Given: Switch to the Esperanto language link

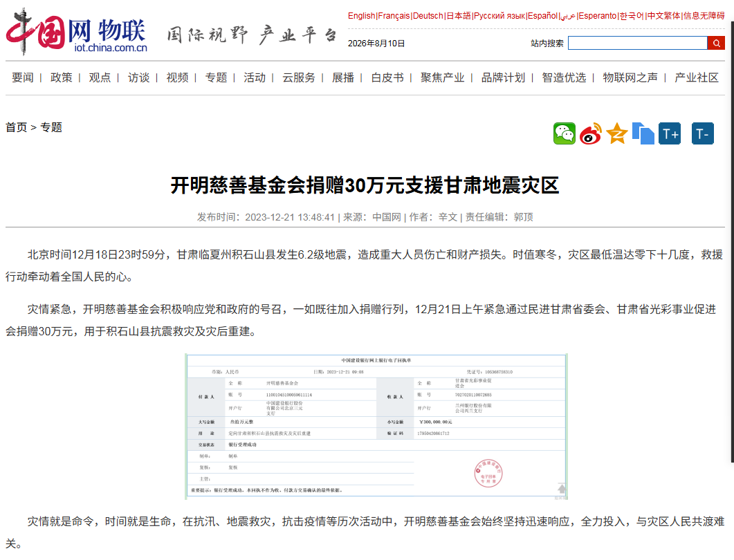Looking at the screenshot, I should (597, 15).
